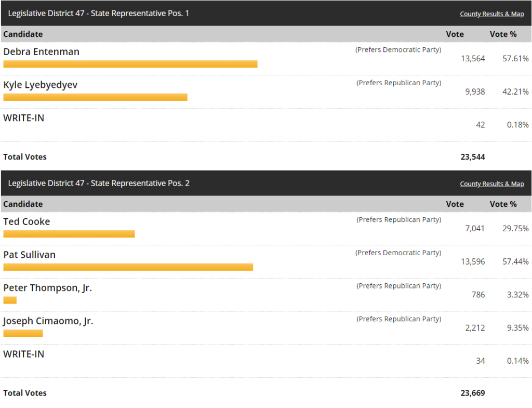Click Ted Cooke's name

click(x=26, y=222)
